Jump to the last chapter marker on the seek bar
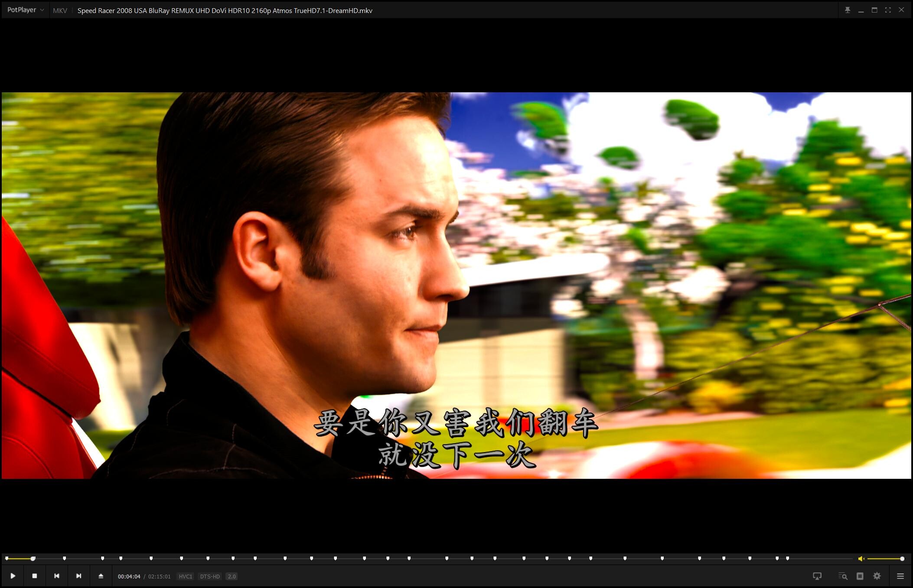913x588 pixels. tap(788, 559)
